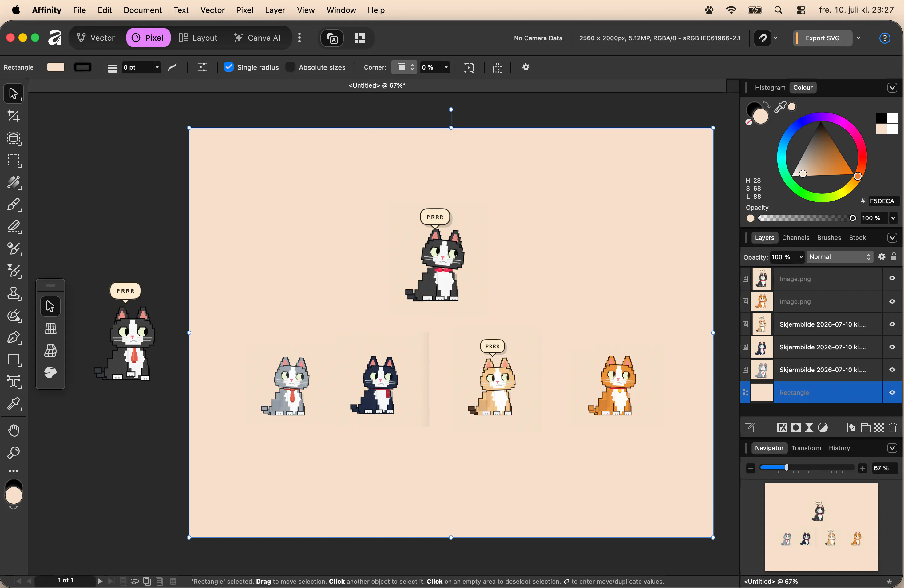Adjust the colour Opacity slider
904x588 pixels.
807,218
